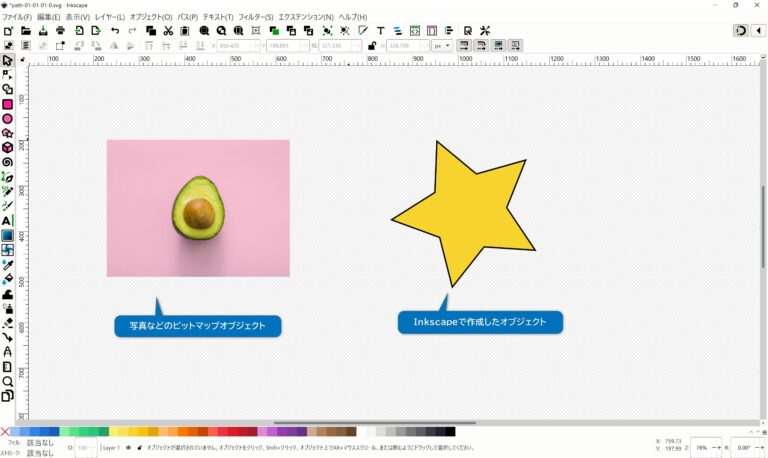Open the px units dropdown
768x458 pixels.
[441, 45]
